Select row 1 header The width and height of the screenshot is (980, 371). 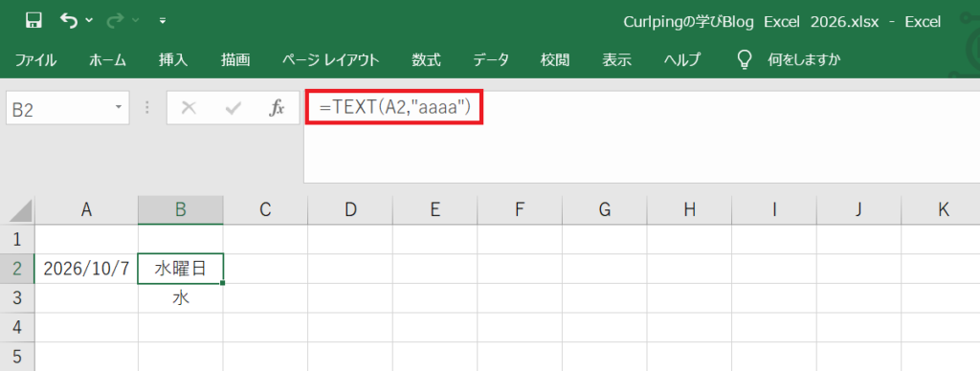(17, 239)
